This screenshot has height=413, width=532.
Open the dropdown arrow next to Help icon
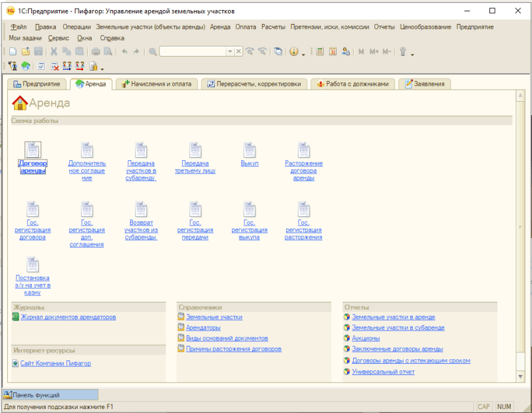click(x=303, y=53)
